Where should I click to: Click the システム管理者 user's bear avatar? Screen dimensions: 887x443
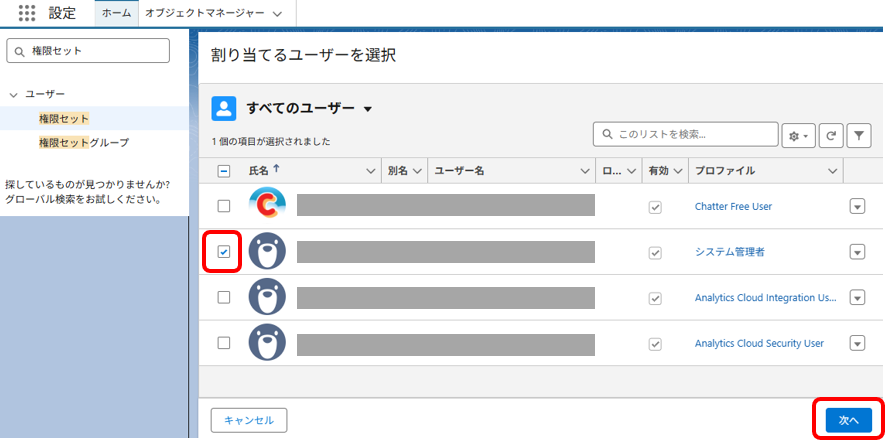click(x=267, y=252)
